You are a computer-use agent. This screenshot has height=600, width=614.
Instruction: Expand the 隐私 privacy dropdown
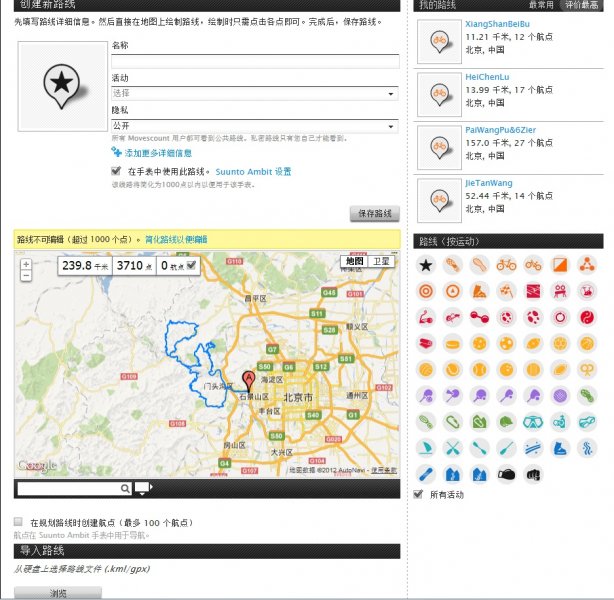[255, 127]
